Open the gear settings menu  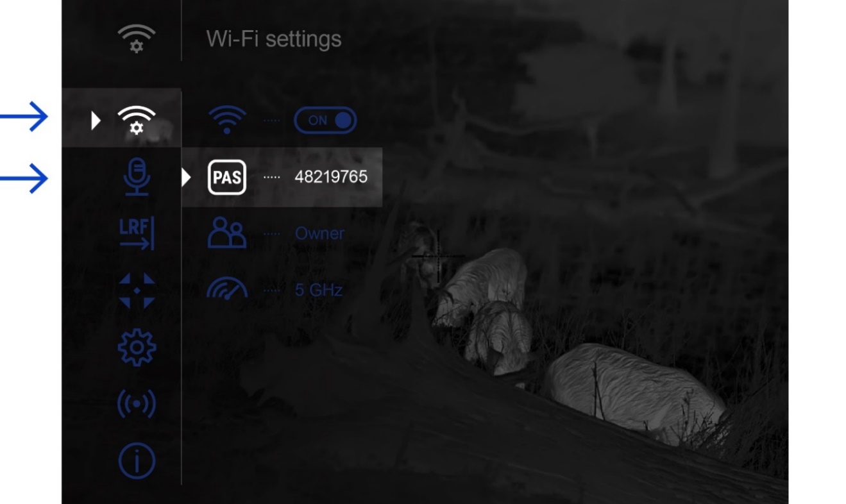coord(137,348)
